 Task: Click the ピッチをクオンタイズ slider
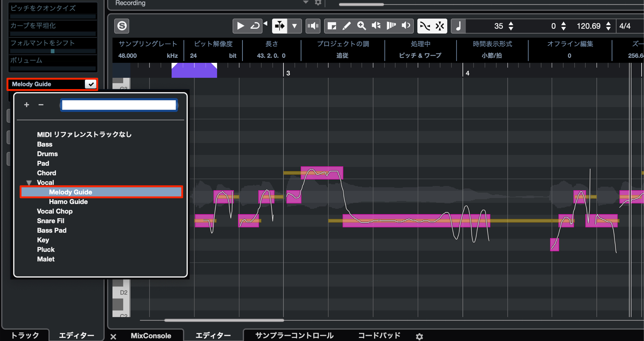[53, 16]
